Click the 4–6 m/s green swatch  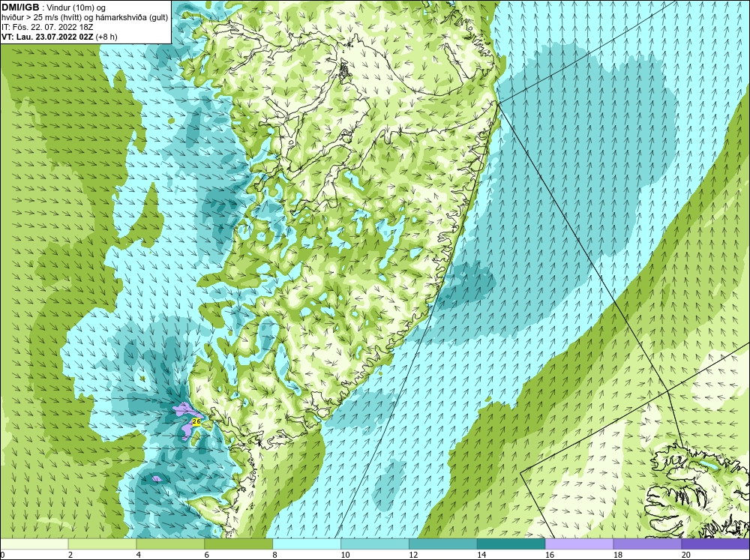[170, 544]
